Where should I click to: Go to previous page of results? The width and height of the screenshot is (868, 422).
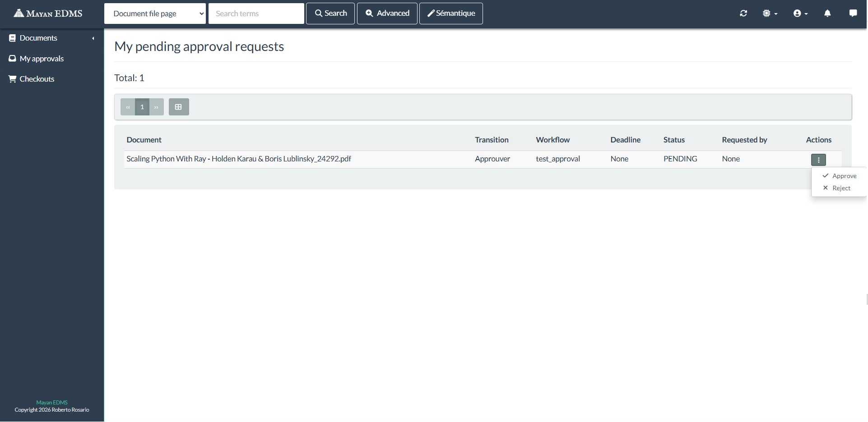128,107
